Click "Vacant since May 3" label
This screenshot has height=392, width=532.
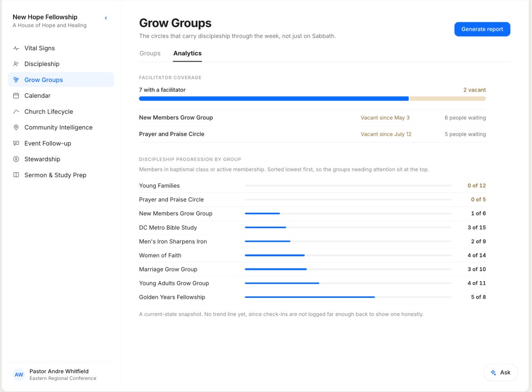click(x=385, y=118)
